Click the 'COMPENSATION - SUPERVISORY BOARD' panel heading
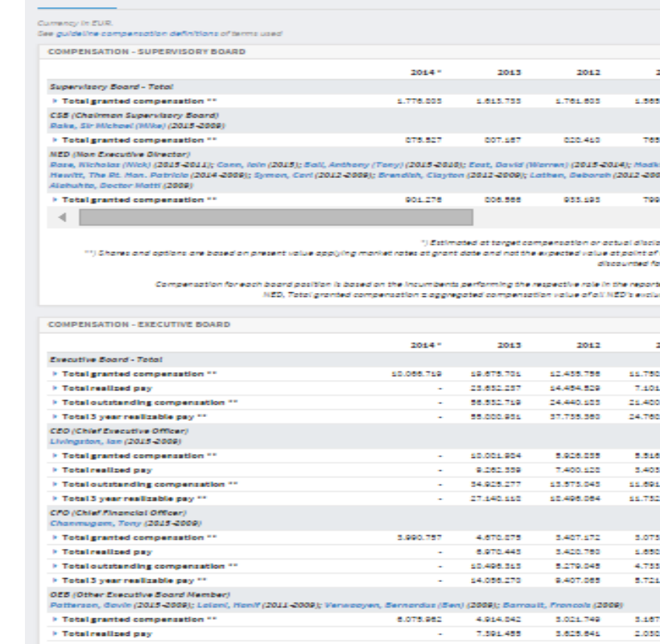Viewport: 660px width, 644px height. pyautogui.click(x=147, y=52)
